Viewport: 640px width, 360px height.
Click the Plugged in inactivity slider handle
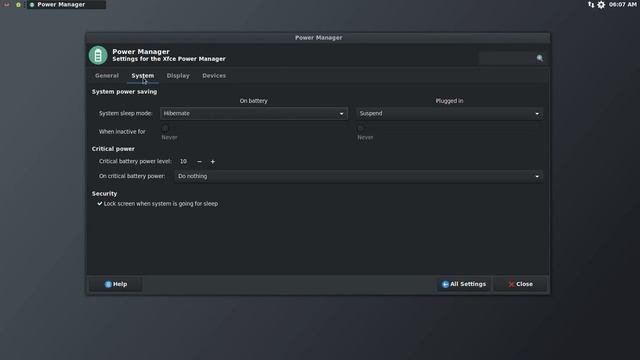coord(360,128)
